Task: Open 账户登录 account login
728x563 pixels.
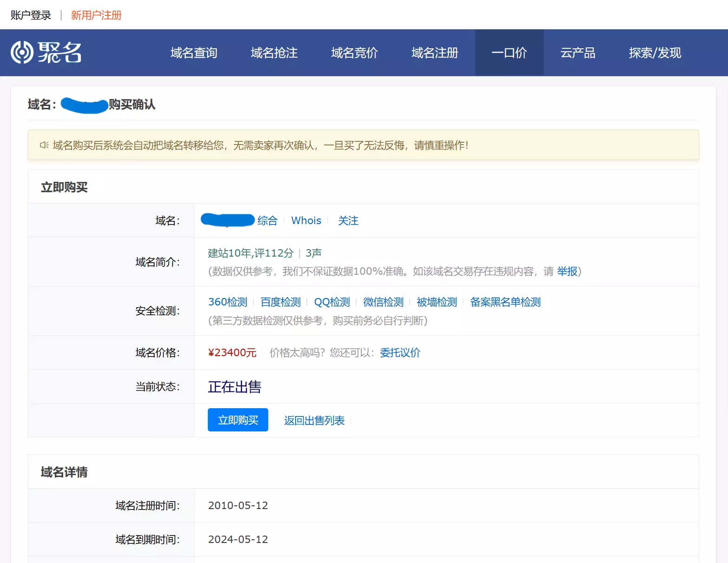Action: (31, 15)
